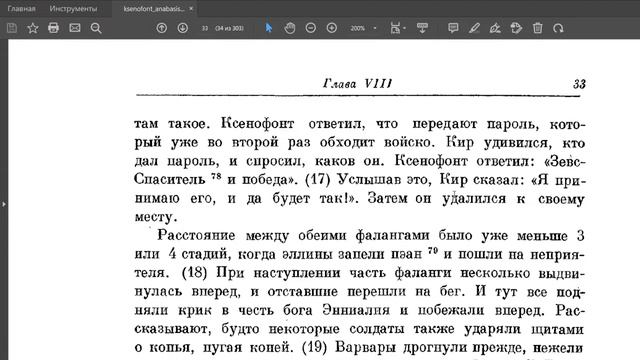Open the Инструменты tab
This screenshot has width=640, height=360.
coord(73,9)
